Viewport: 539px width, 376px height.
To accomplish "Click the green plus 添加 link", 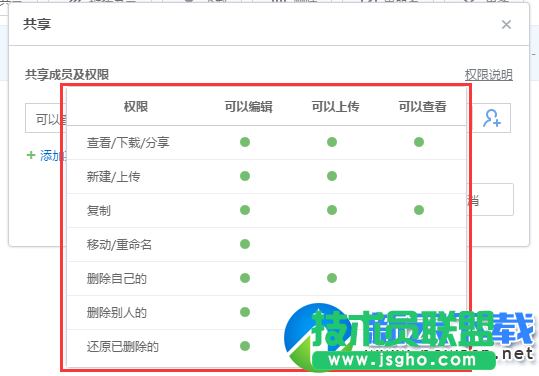I will coord(46,156).
